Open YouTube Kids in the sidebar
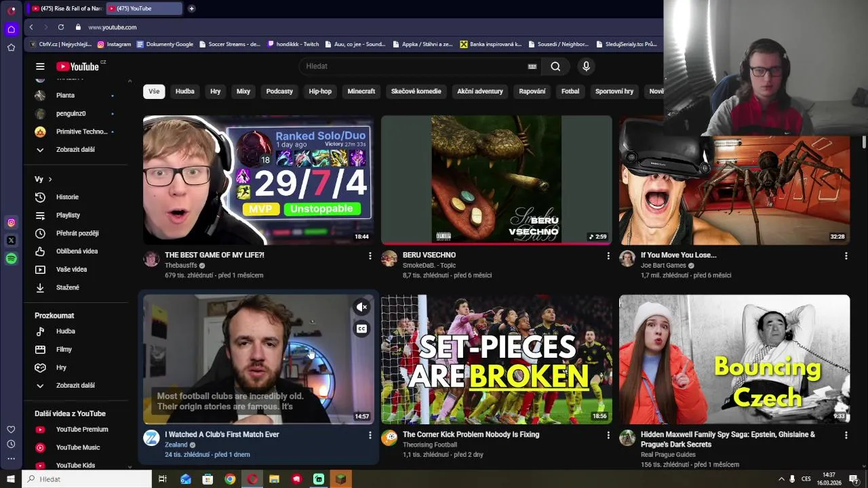 (76, 465)
